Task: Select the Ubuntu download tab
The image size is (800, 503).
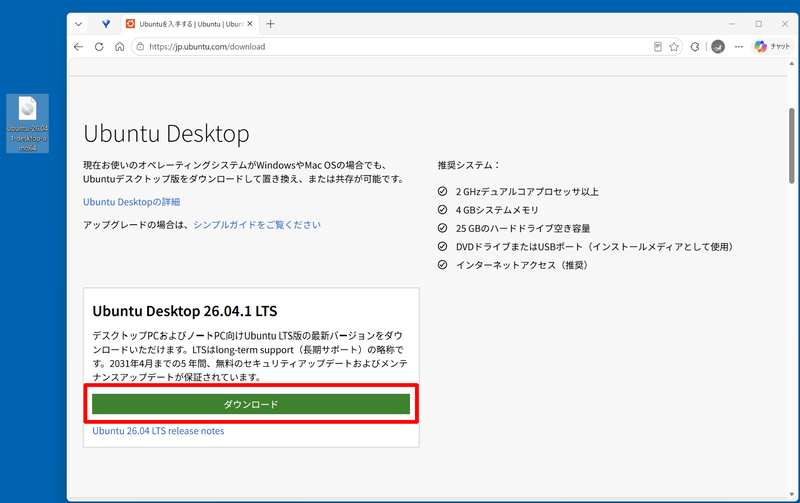Action: tap(189, 24)
